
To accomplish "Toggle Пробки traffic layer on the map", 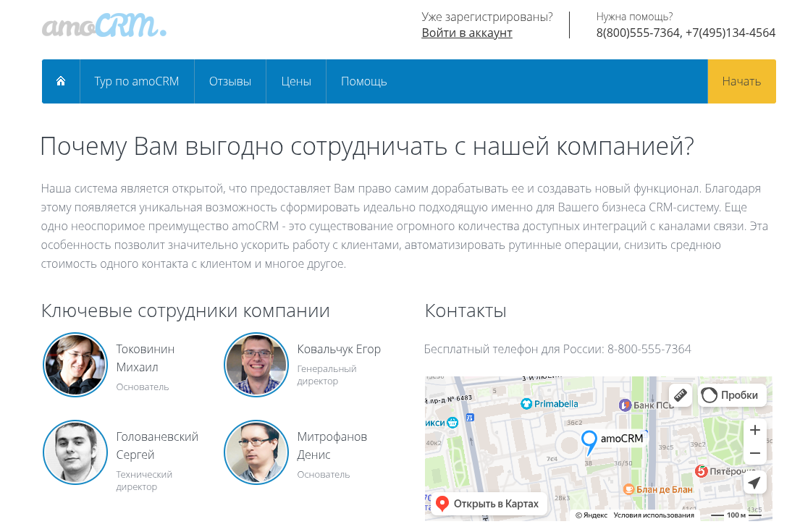I will click(732, 394).
